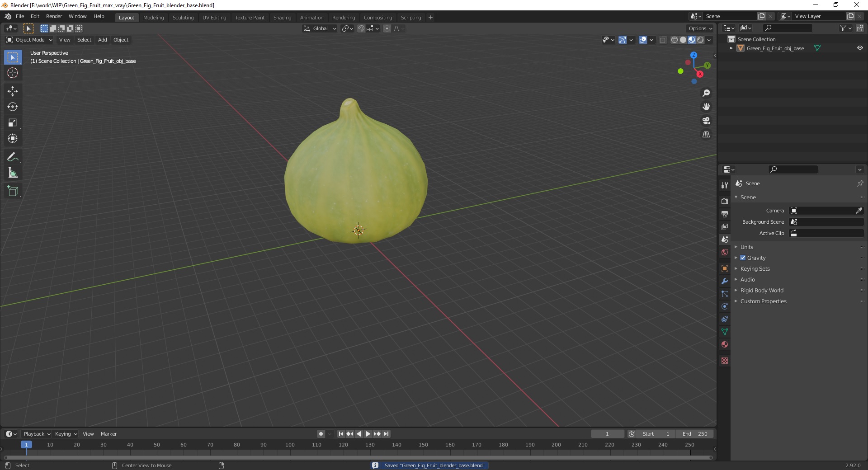Viewport: 868px width, 470px height.
Task: Select the Cursor tool in toolbar
Action: pos(13,73)
